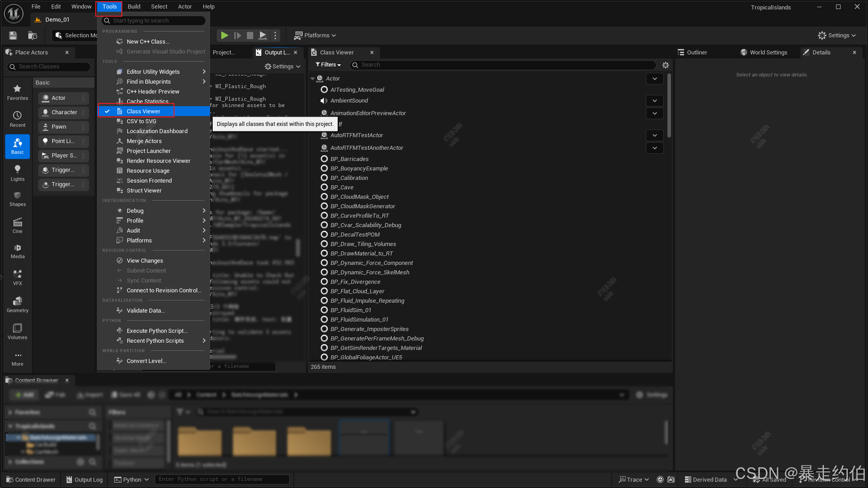Select radio button beside BP_Barricades
This screenshot has height=488, width=868.
click(324, 159)
